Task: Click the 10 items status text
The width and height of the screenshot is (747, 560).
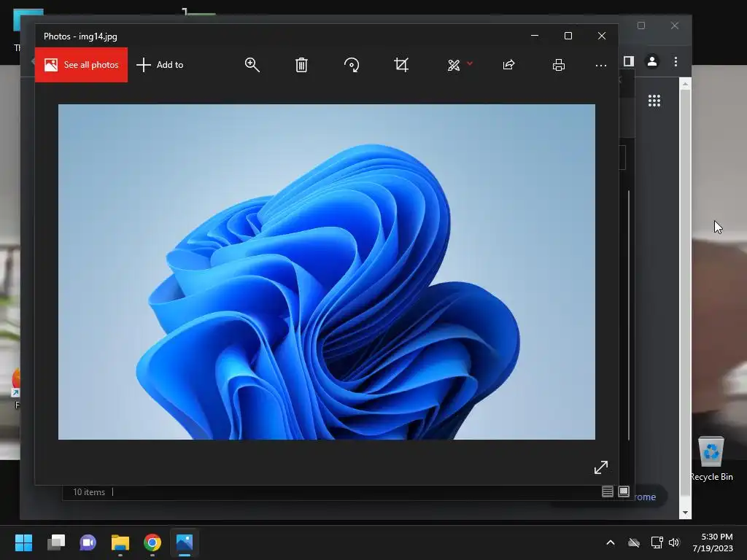Action: click(x=89, y=492)
